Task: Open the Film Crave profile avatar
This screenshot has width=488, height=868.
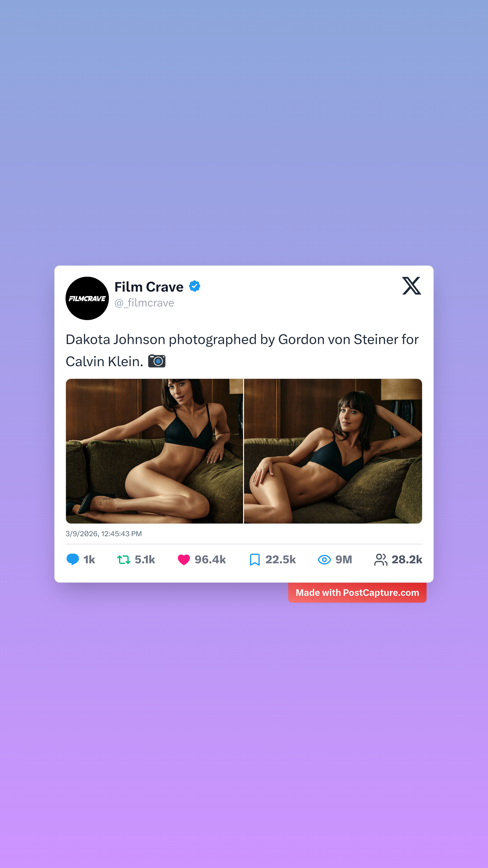Action: point(87,298)
